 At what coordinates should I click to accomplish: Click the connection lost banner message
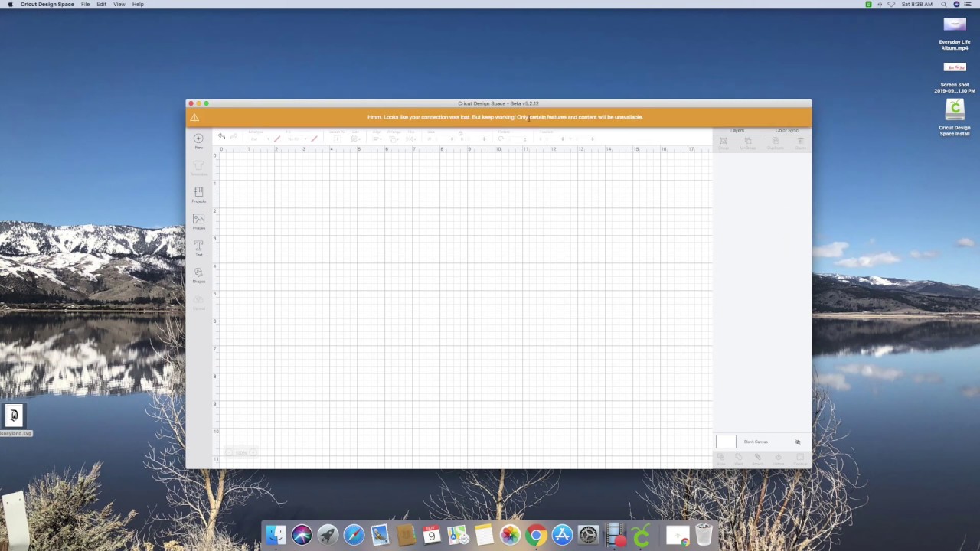click(505, 117)
